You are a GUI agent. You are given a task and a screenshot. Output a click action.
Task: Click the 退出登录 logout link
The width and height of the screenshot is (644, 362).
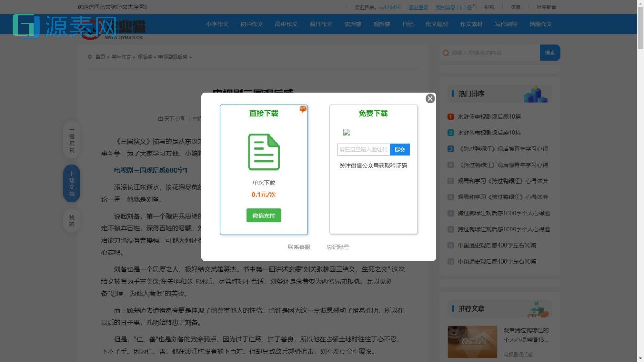pos(418,7)
